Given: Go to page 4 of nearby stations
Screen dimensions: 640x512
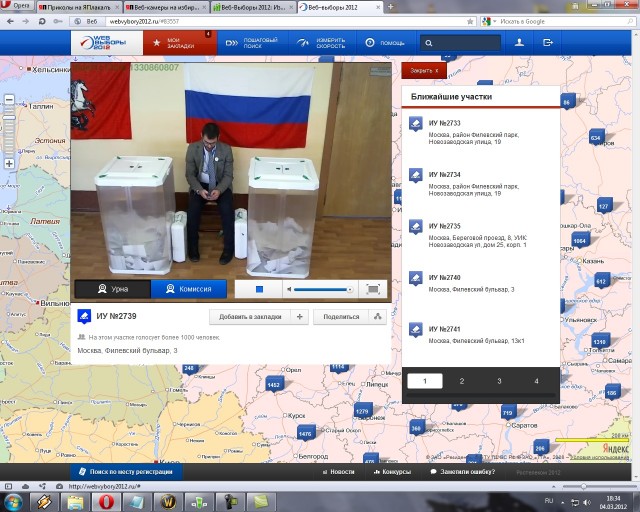Looking at the screenshot, I should coord(536,381).
